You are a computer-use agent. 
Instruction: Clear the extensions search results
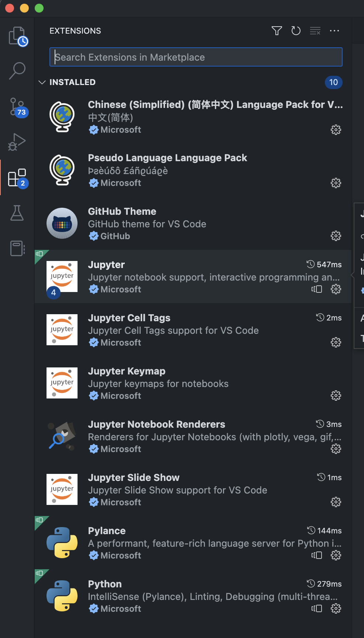tap(315, 31)
